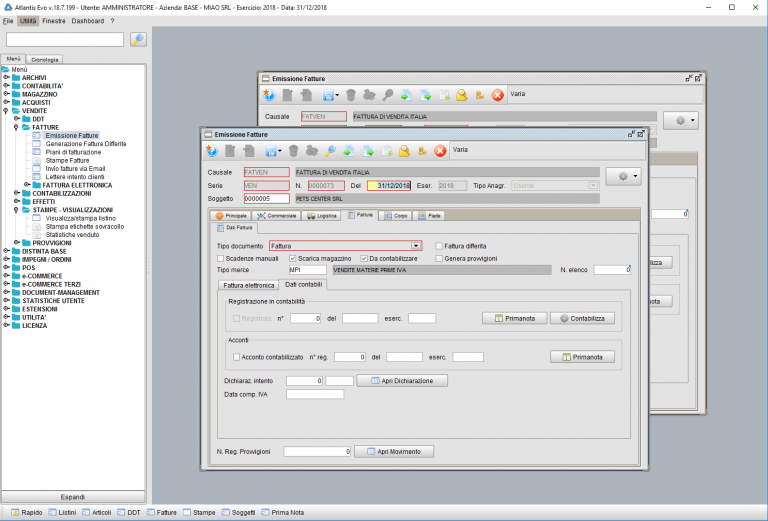
Task: Click the Primanota button in Acconti section
Action: 582,357
